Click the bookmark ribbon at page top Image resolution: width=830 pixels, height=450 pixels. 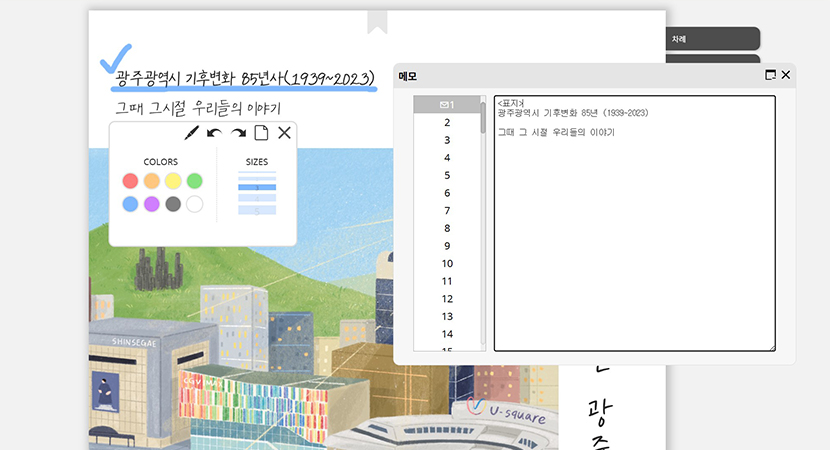(x=377, y=22)
